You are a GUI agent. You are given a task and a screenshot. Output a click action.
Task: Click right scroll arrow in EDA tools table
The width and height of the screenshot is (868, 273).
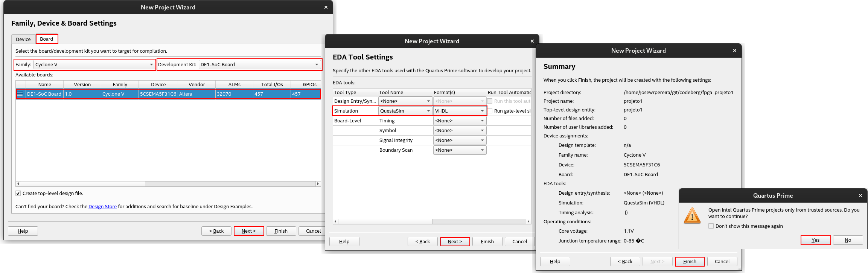point(528,222)
